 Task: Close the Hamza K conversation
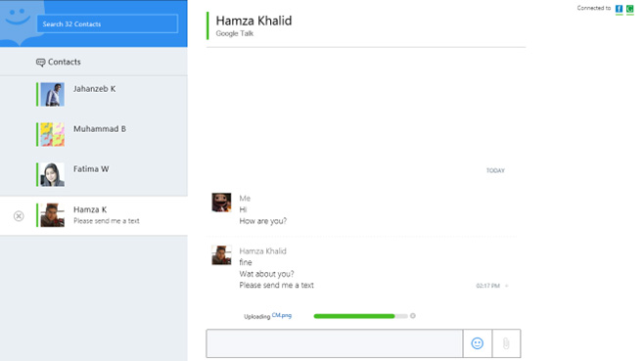tap(19, 216)
